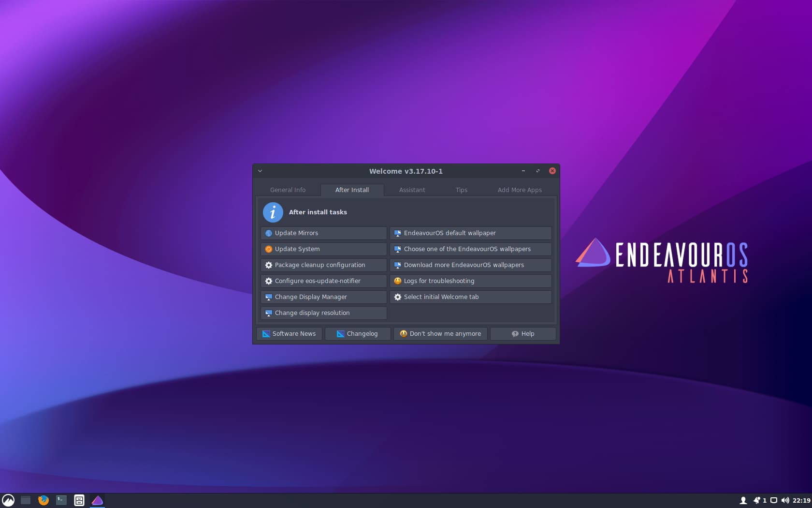Open Configure eos-update-notifier
The height and width of the screenshot is (508, 812).
(x=324, y=281)
